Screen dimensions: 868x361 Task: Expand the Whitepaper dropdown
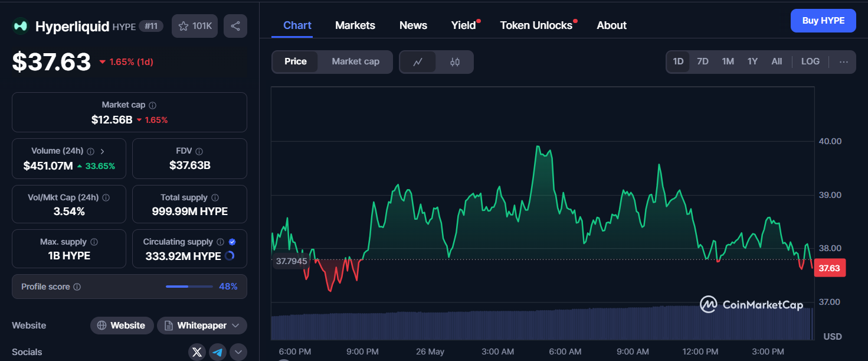pyautogui.click(x=202, y=326)
